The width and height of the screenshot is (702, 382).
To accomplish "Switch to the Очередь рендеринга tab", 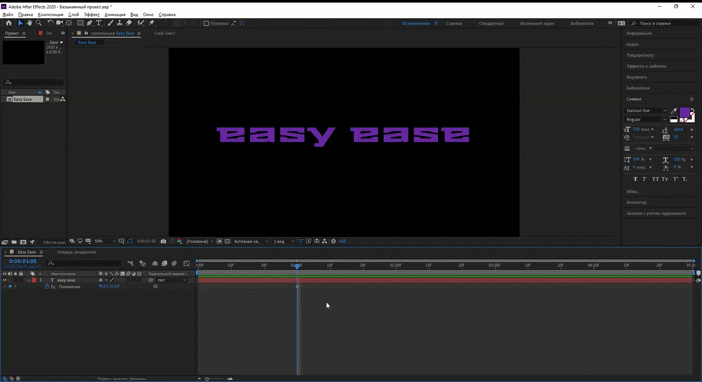I will pyautogui.click(x=76, y=252).
